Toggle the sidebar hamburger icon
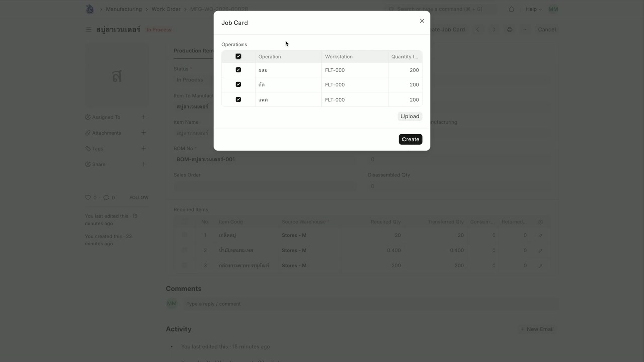644x362 pixels. pyautogui.click(x=88, y=30)
